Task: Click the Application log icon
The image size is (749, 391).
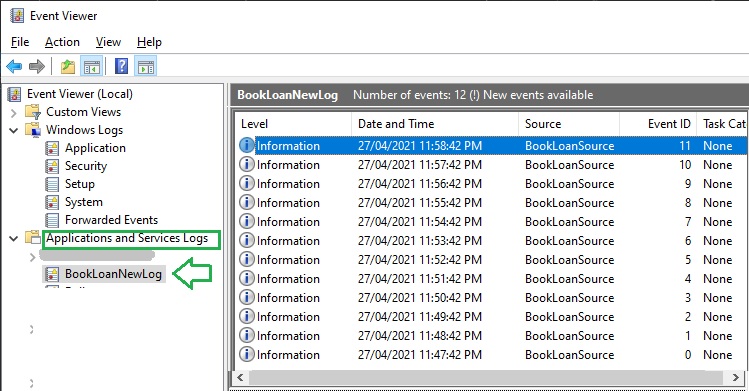Action: click(52, 148)
